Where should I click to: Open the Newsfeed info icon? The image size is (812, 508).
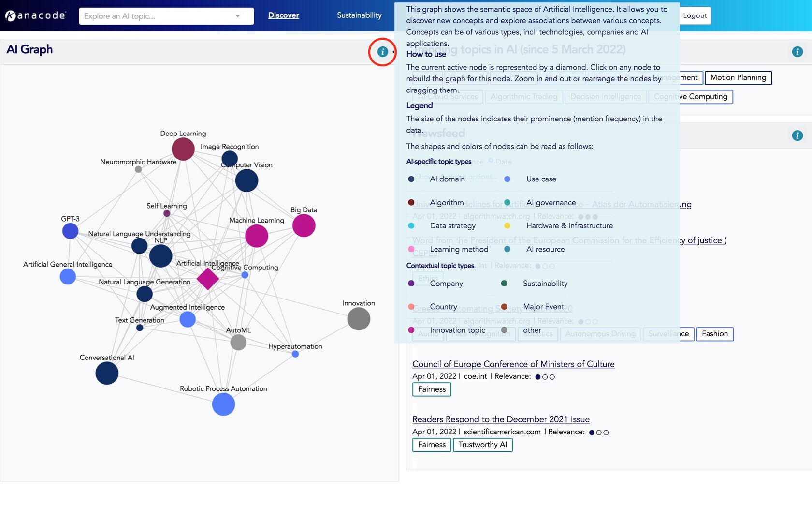pyautogui.click(x=797, y=135)
